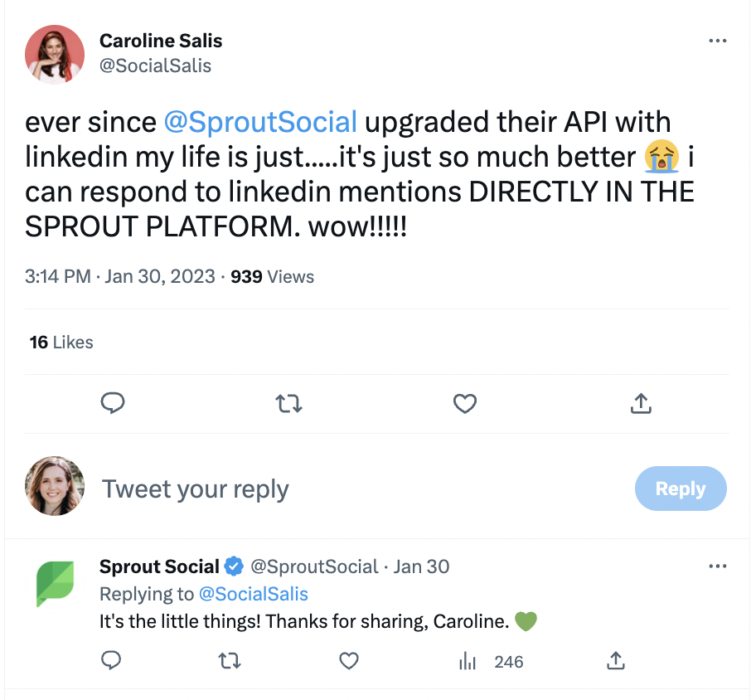This screenshot has height=700, width=751.
Task: Open @SocialSalis link in Replying to
Action: tap(254, 594)
